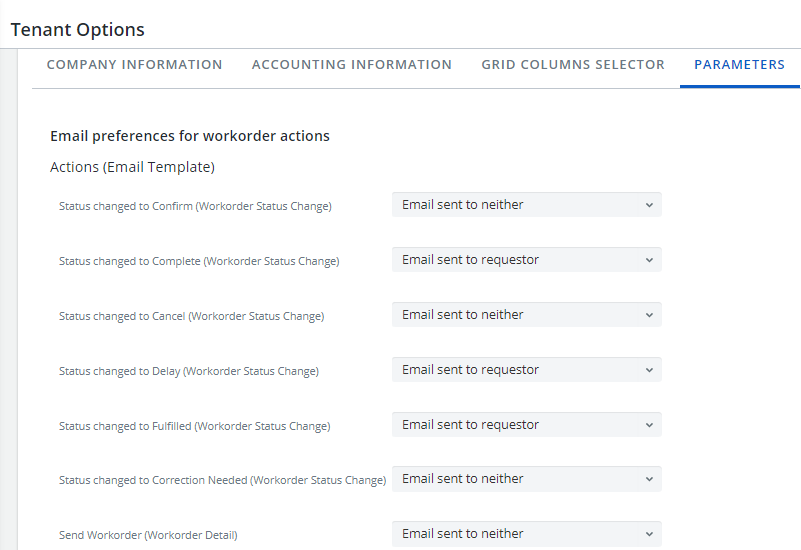Screen dimensions: 801x550
Task: Click the Tenant Options page title
Action: point(77,30)
